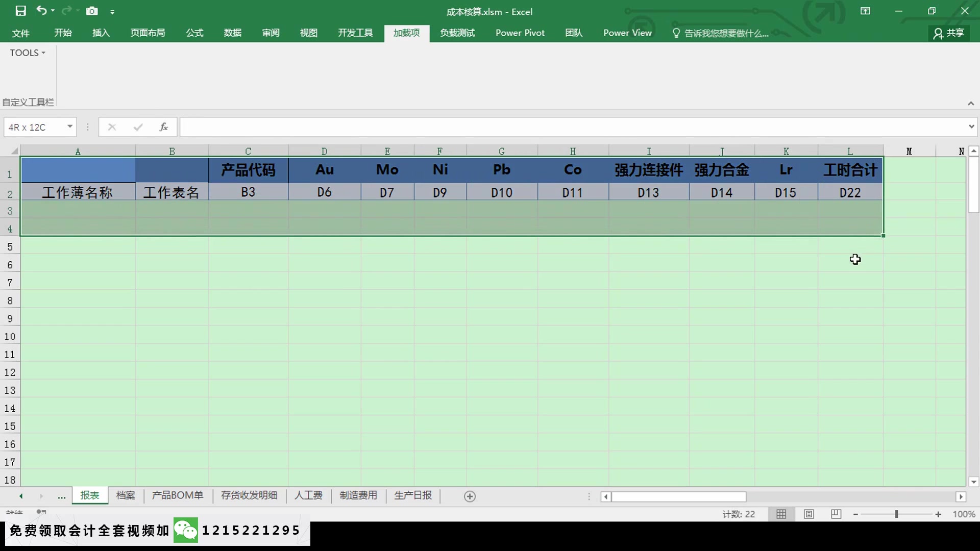Click the zoom out minus button
This screenshot has height=551, width=980.
click(x=855, y=514)
